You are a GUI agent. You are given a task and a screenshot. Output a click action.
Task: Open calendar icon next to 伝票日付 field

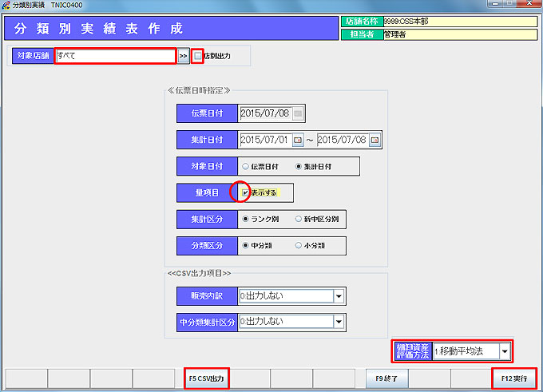298,113
